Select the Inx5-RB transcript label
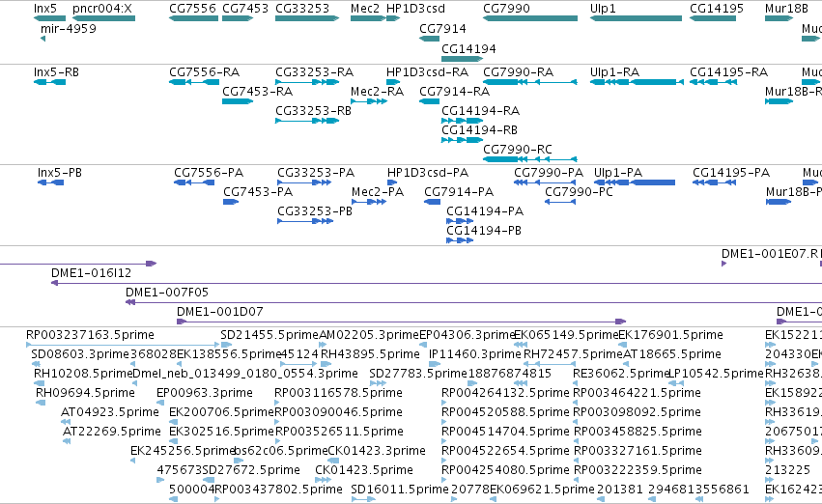This screenshot has height=504, width=822. tap(56, 71)
